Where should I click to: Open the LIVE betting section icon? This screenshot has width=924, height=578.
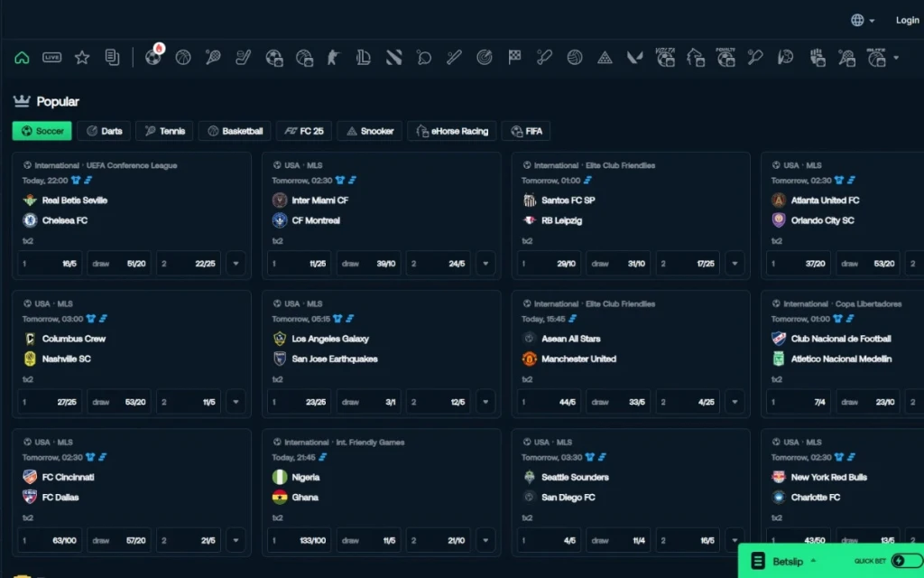51,57
